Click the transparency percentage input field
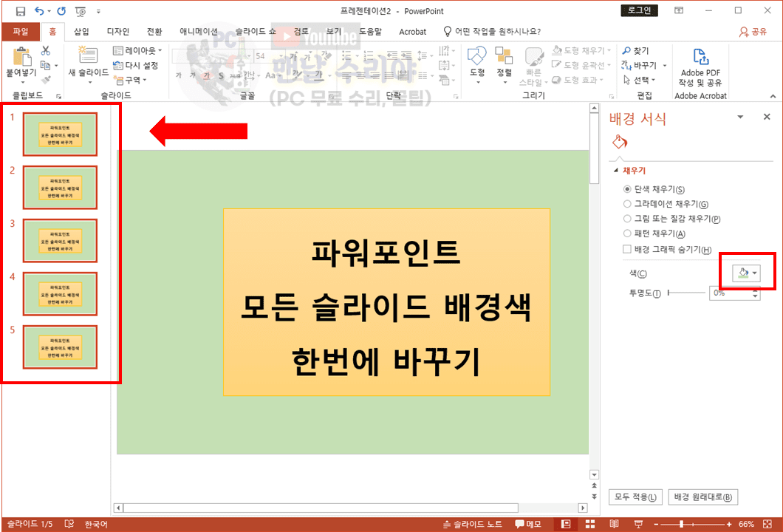 [x=730, y=293]
